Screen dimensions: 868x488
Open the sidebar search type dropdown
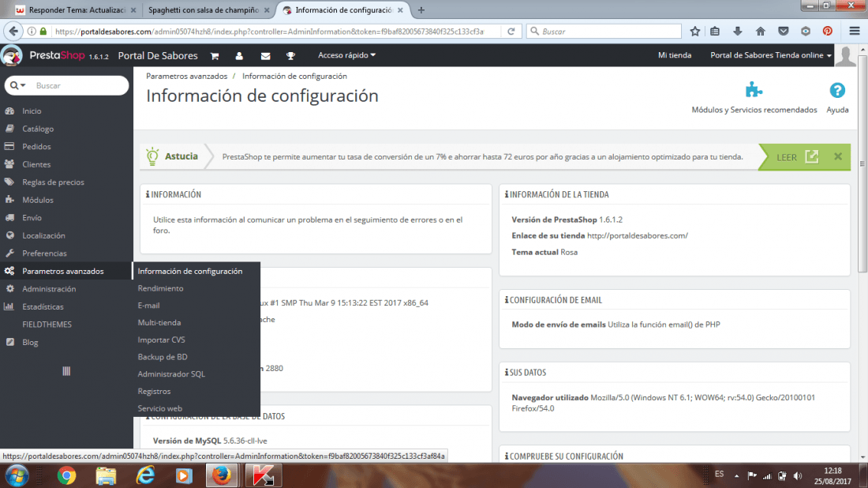click(x=17, y=86)
